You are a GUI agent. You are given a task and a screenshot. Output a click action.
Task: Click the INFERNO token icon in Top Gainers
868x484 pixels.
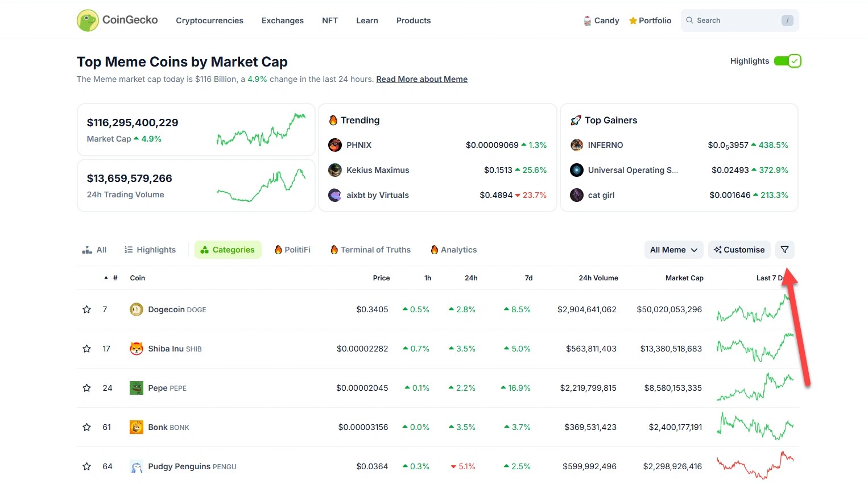(x=577, y=145)
